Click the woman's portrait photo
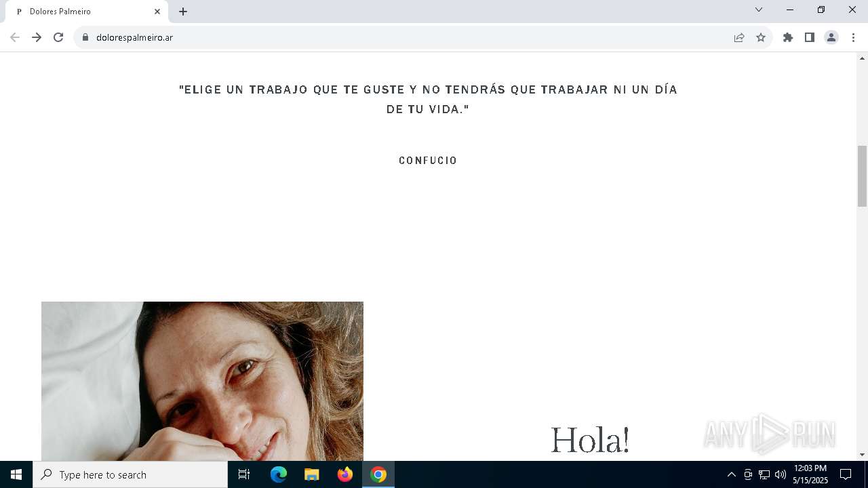This screenshot has height=488, width=868. (202, 381)
